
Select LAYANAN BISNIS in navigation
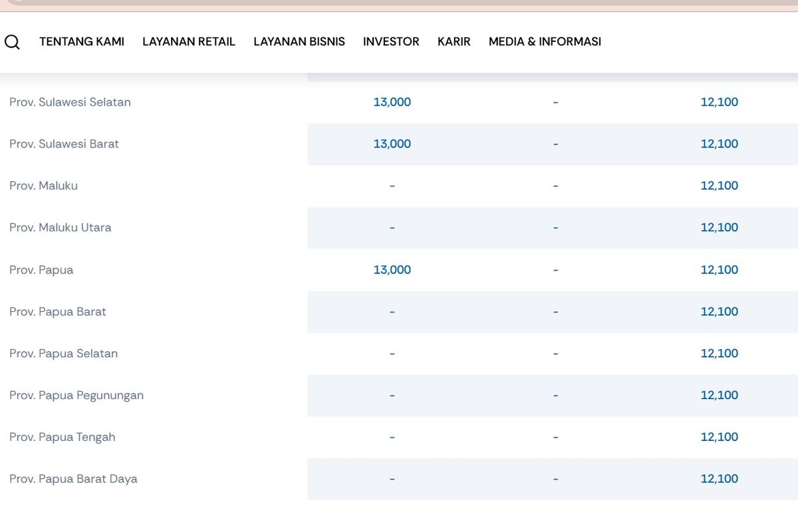299,41
